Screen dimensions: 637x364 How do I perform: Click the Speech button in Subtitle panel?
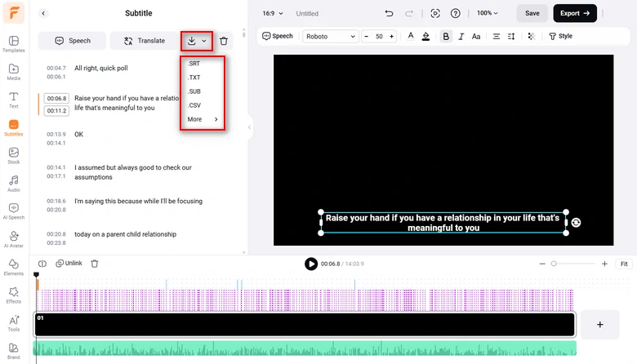tap(73, 41)
